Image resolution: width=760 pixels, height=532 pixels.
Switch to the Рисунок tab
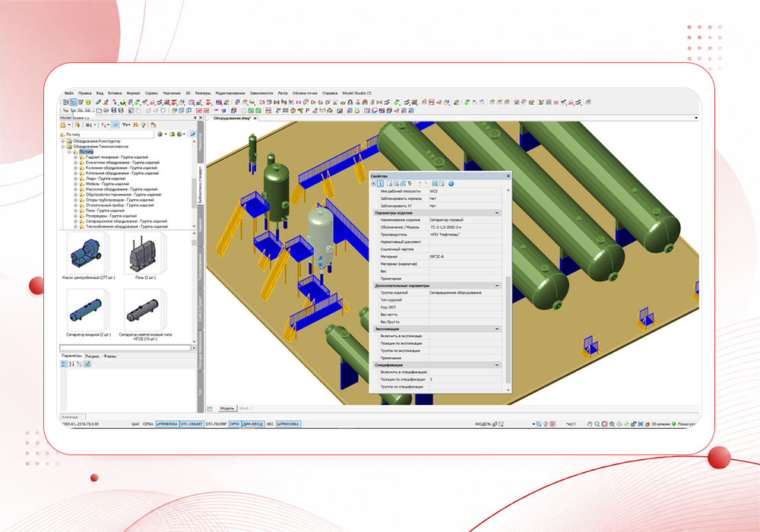pos(92,356)
